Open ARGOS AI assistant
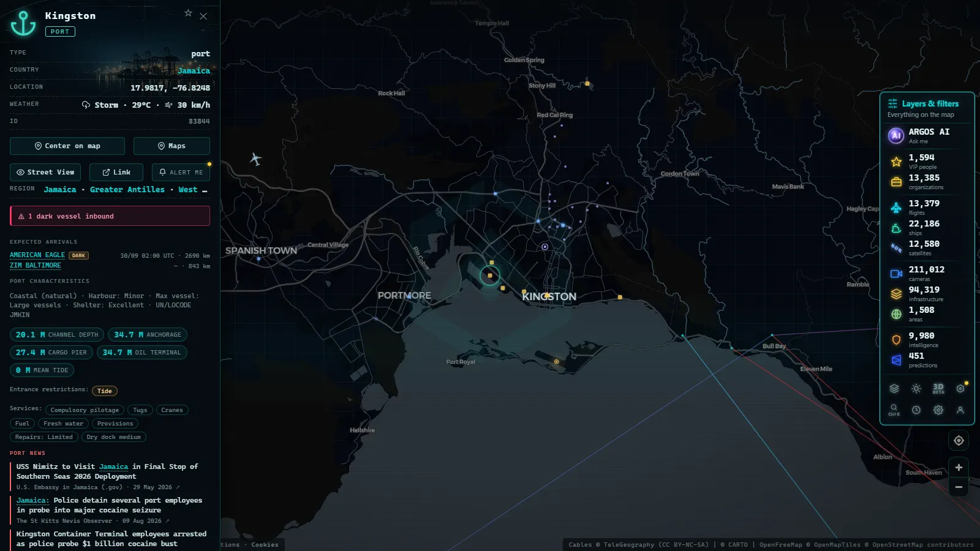The height and width of the screenshot is (551, 980). [x=927, y=135]
